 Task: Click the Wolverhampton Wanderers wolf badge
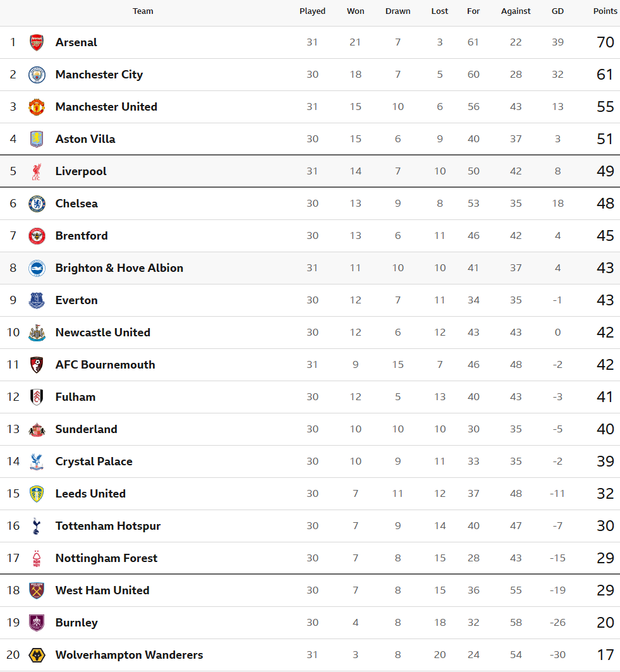[37, 655]
